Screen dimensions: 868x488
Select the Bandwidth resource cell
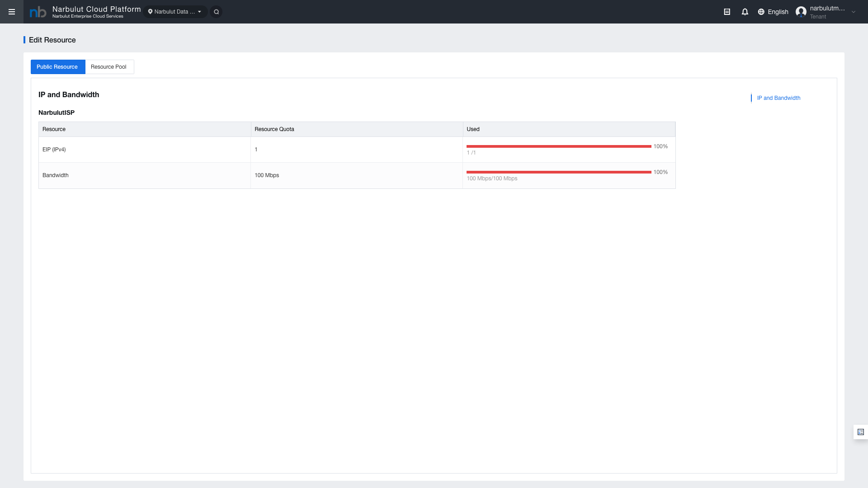coord(145,175)
